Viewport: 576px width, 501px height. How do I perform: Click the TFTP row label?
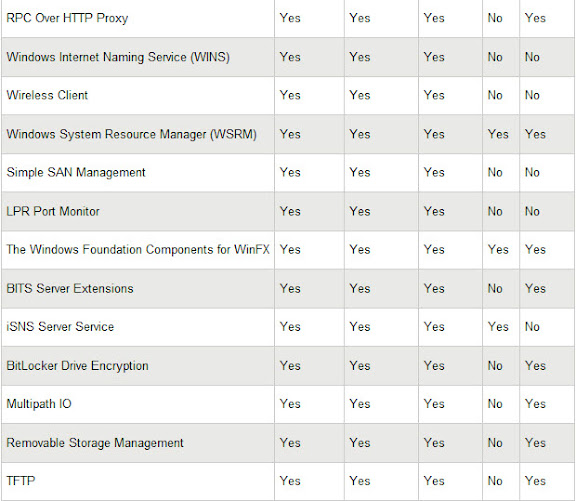click(21, 481)
